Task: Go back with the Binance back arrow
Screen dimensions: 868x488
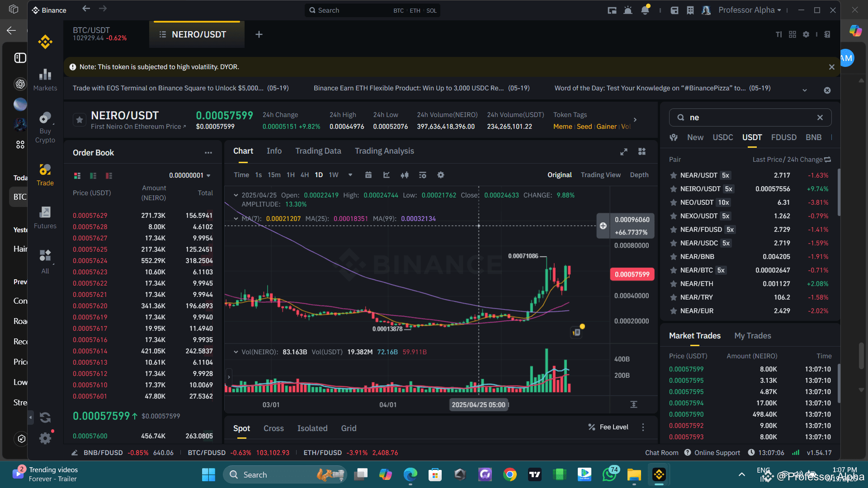Action: pos(86,9)
